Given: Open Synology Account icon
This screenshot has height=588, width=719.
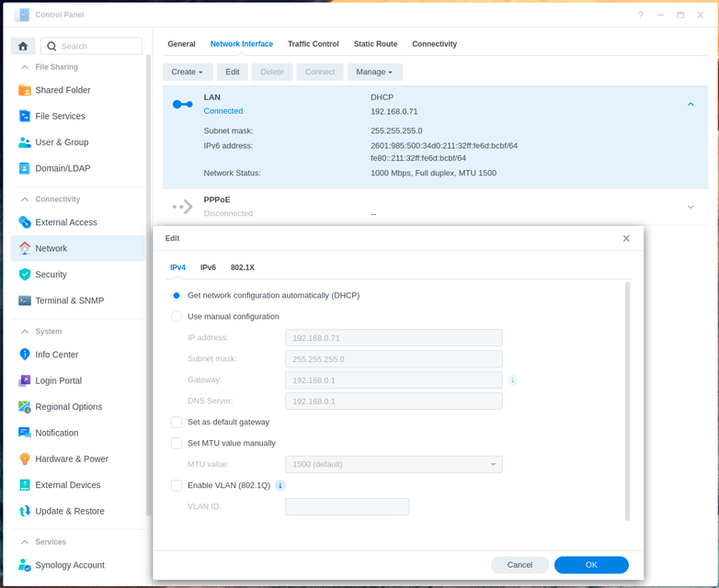Looking at the screenshot, I should coord(24,565).
